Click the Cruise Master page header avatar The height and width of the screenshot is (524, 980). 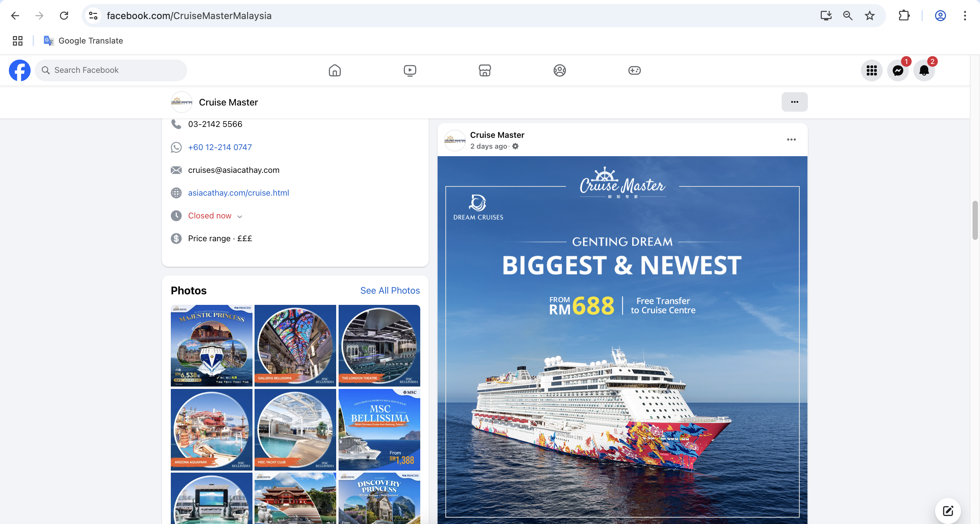point(181,102)
